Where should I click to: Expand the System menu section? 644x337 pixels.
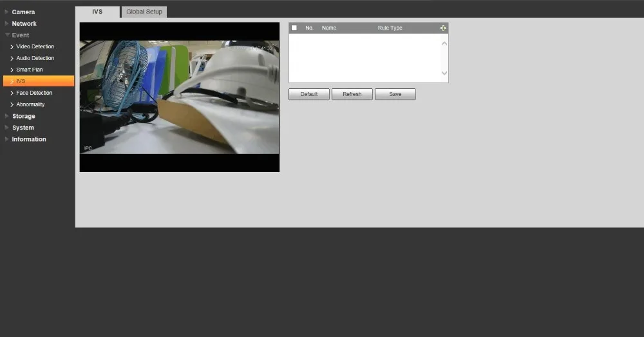23,128
